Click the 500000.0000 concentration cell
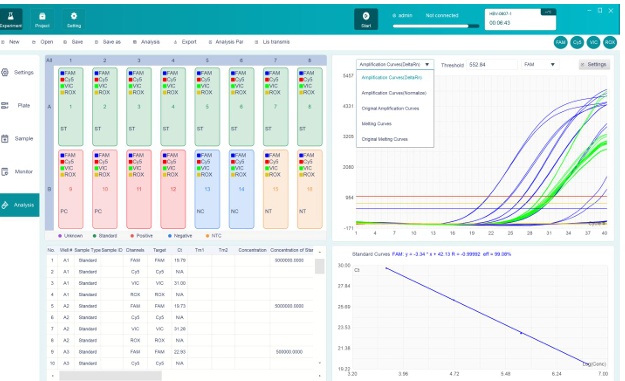This screenshot has height=381, width=625. 289,352
